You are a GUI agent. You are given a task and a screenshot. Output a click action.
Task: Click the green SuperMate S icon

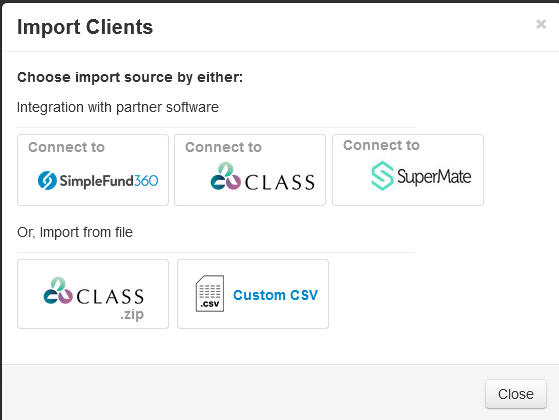pos(382,175)
